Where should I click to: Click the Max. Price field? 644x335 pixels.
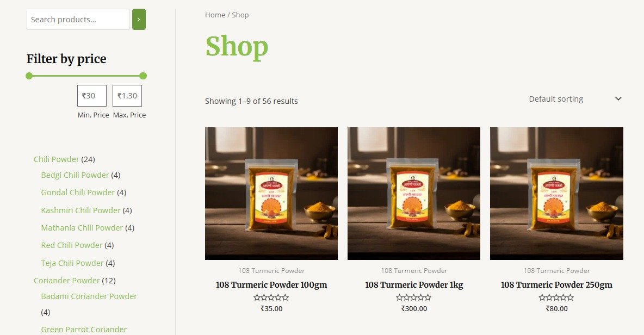coord(127,96)
